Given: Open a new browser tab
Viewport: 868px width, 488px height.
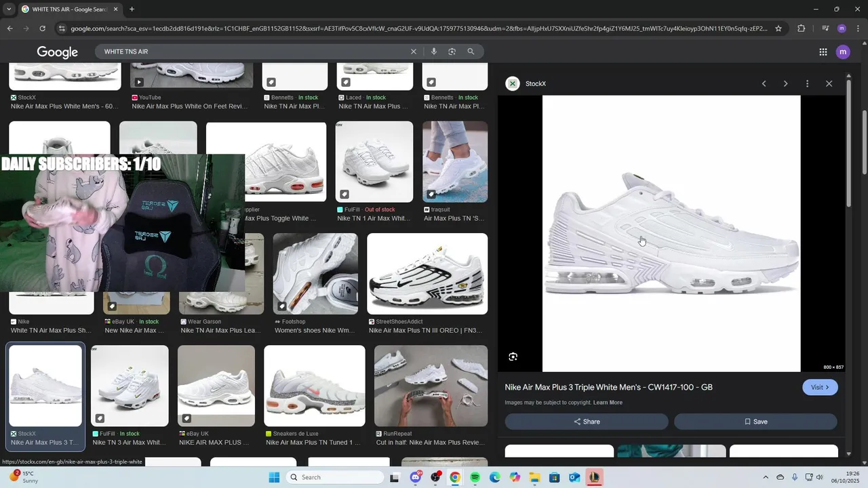Looking at the screenshot, I should click(x=132, y=9).
